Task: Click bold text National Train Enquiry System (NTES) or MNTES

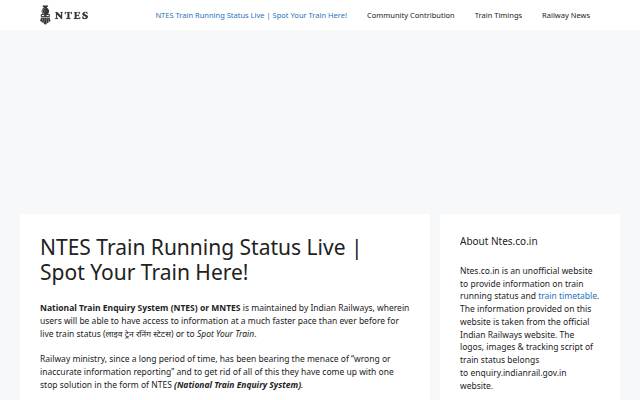Action: (140, 308)
